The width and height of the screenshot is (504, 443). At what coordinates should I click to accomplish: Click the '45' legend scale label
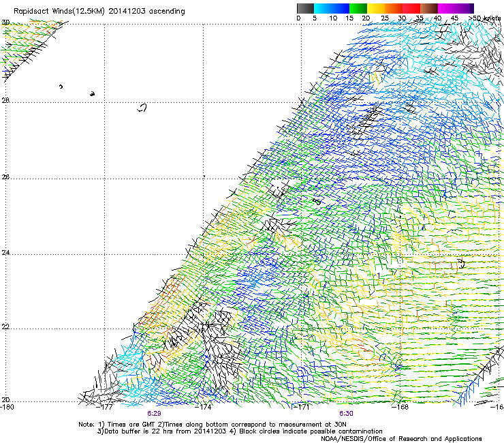(454, 18)
